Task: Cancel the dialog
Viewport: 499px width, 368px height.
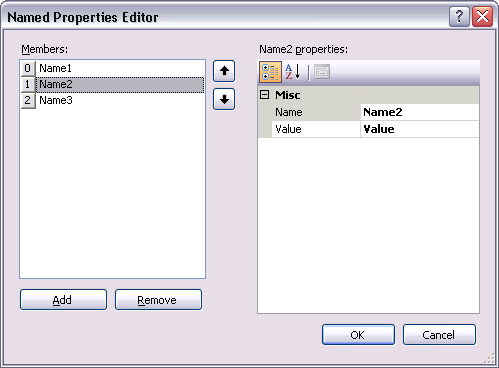Action: (439, 334)
